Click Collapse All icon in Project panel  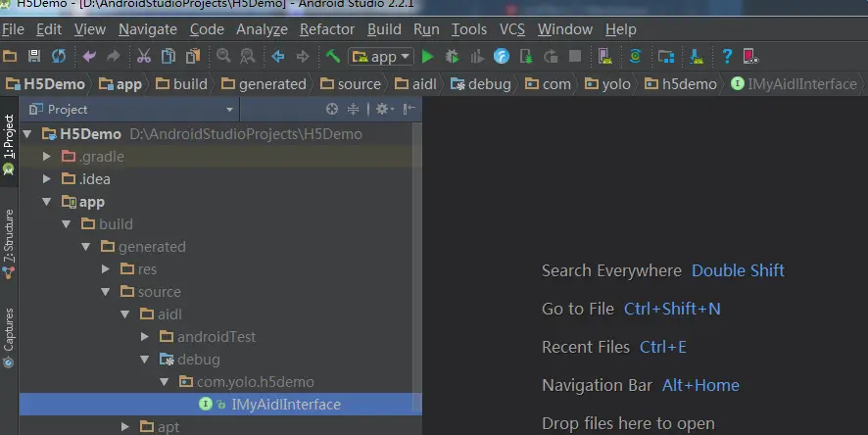[354, 109]
